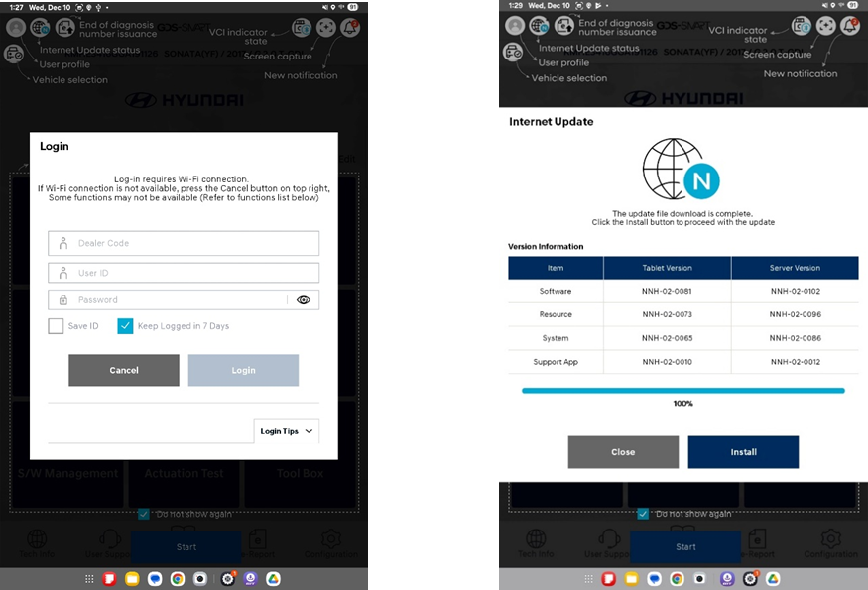Screen dimensions: 868x590
Task: Toggle Do not show again below Internet Update
Action: coord(643,514)
